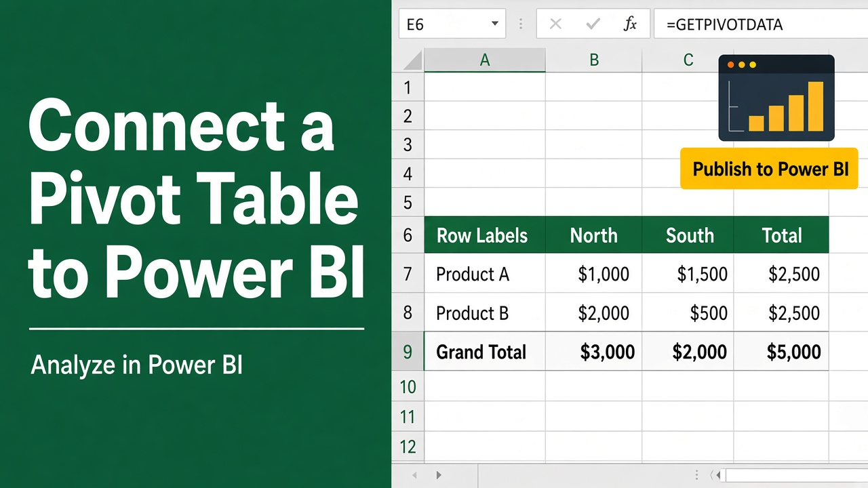868x488 pixels.
Task: Select row 1 header
Action: pyautogui.click(x=408, y=87)
